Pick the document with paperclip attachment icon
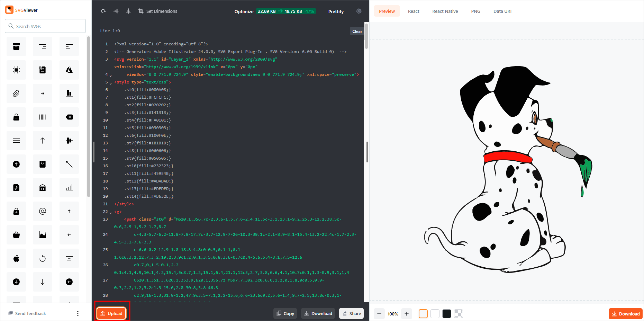This screenshot has width=644, height=321. click(43, 70)
